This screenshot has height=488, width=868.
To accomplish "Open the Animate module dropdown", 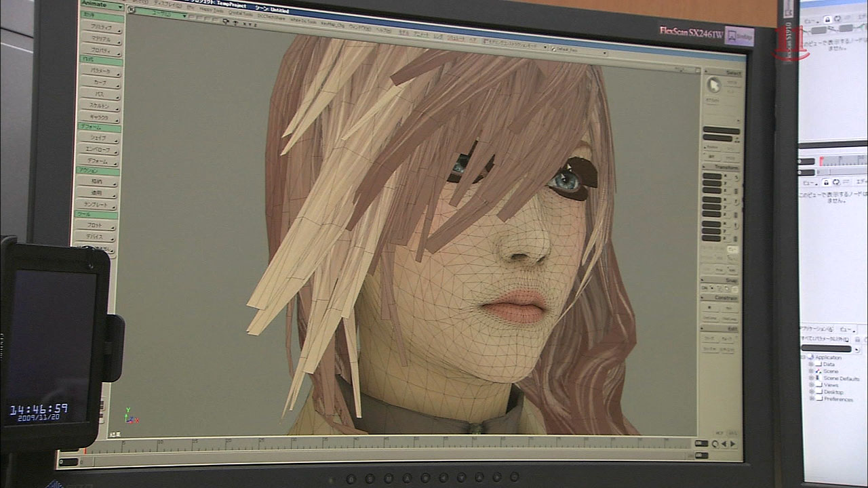I will (x=102, y=5).
